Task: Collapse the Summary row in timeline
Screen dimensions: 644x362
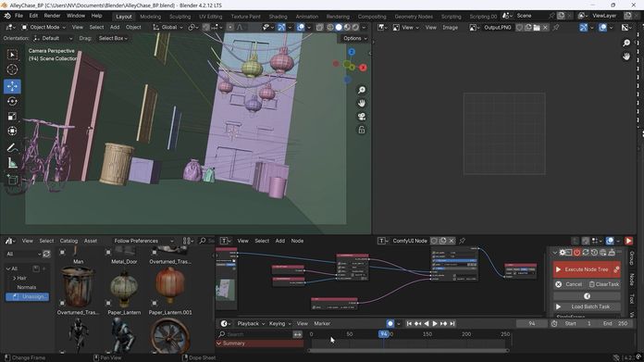Action: pos(219,343)
